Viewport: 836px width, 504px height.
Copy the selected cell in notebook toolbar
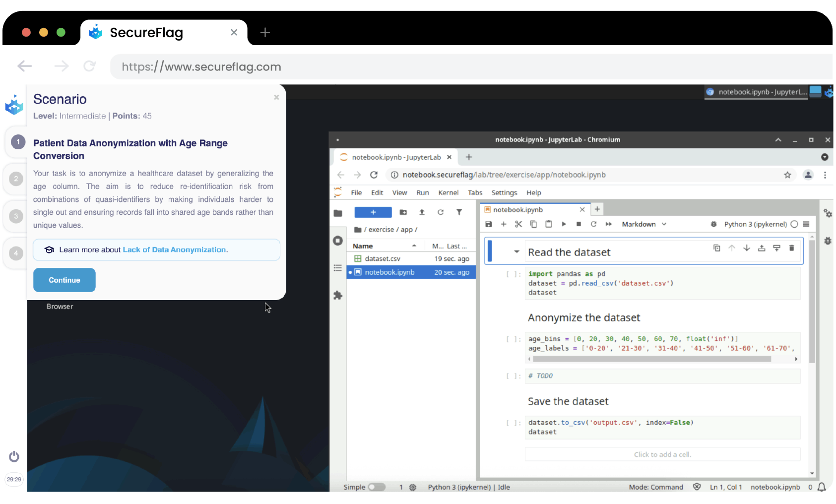(533, 224)
